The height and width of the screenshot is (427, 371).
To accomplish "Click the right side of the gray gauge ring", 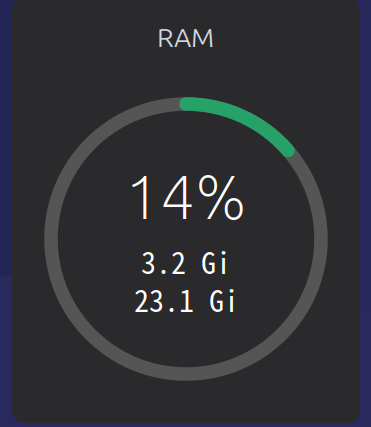I will click(321, 239).
